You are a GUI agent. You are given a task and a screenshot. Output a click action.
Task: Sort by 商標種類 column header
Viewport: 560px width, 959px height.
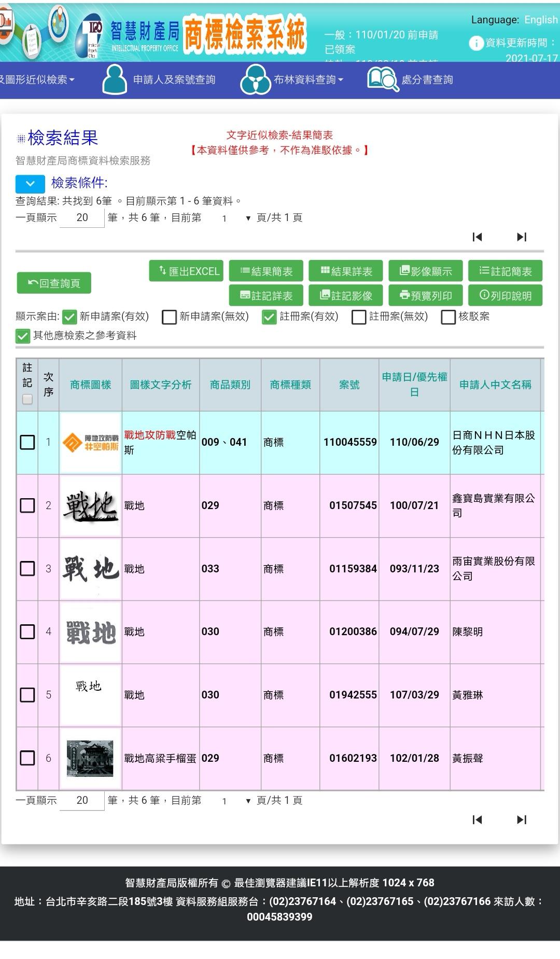(x=290, y=385)
